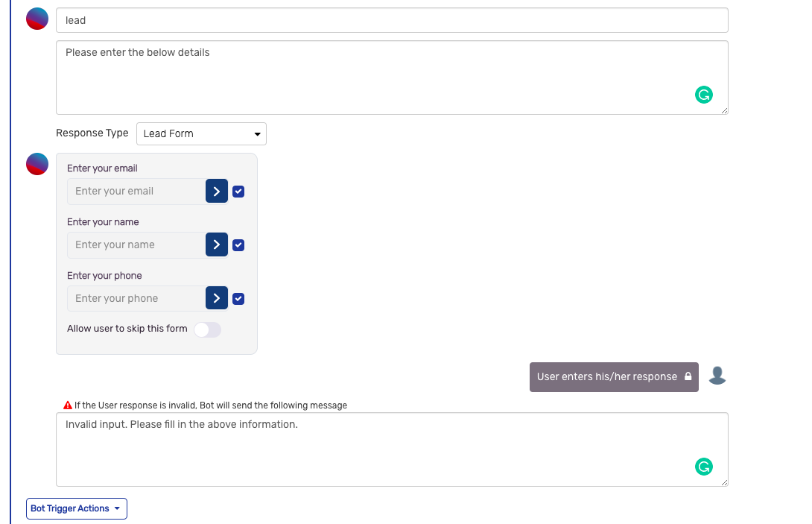Image resolution: width=812 pixels, height=524 pixels.
Task: Enable Allow user to skip this form
Action: [x=207, y=329]
